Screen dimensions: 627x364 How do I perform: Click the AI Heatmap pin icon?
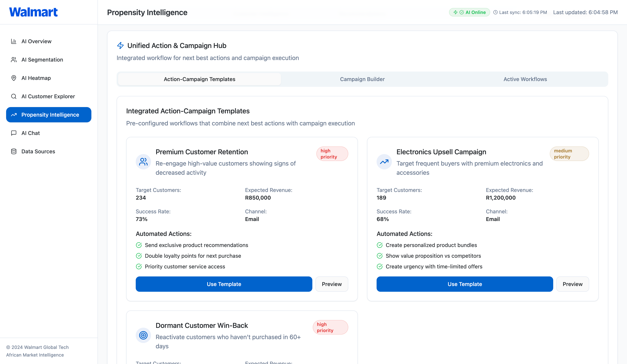(14, 78)
